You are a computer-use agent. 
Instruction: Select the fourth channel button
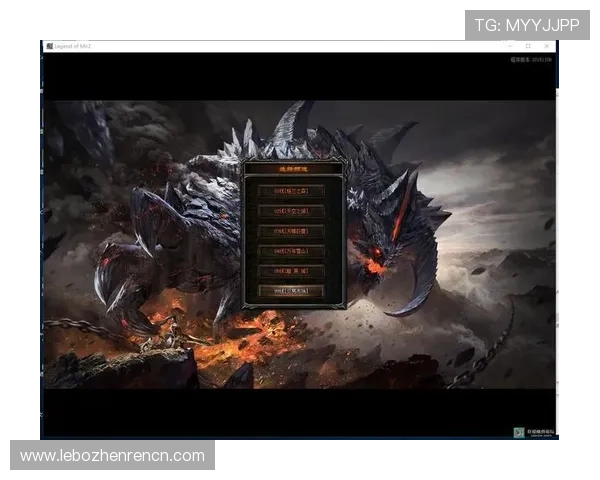tap(291, 251)
